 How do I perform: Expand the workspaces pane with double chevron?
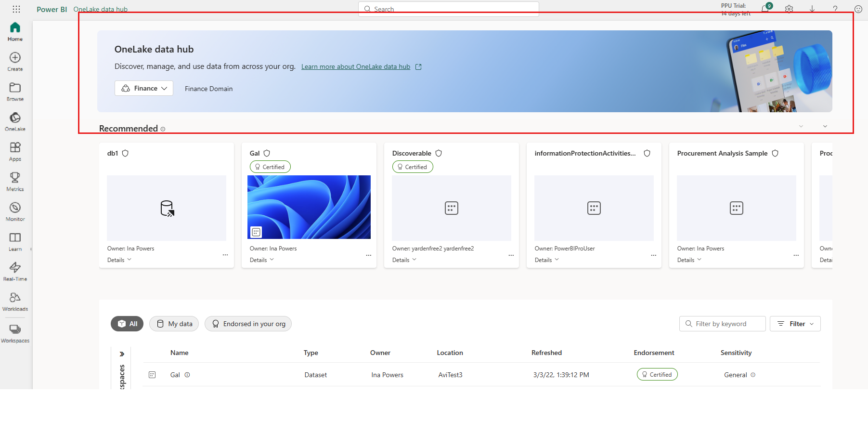pos(122,354)
